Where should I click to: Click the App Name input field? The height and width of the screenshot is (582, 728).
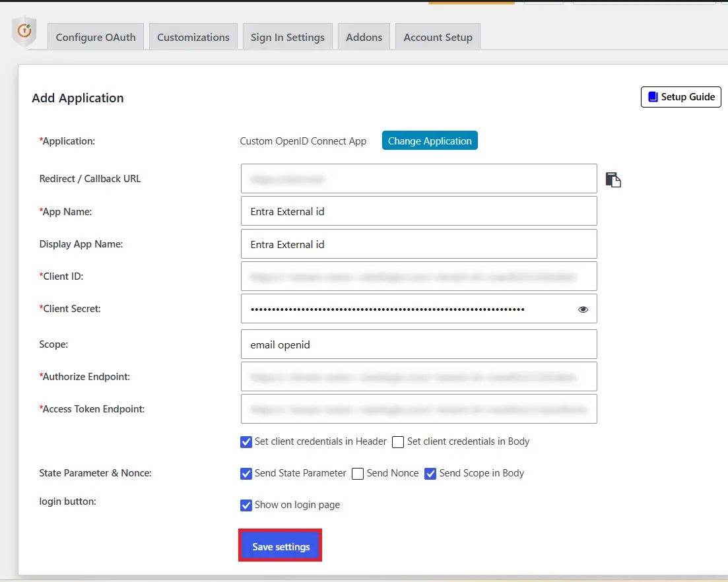click(x=419, y=211)
